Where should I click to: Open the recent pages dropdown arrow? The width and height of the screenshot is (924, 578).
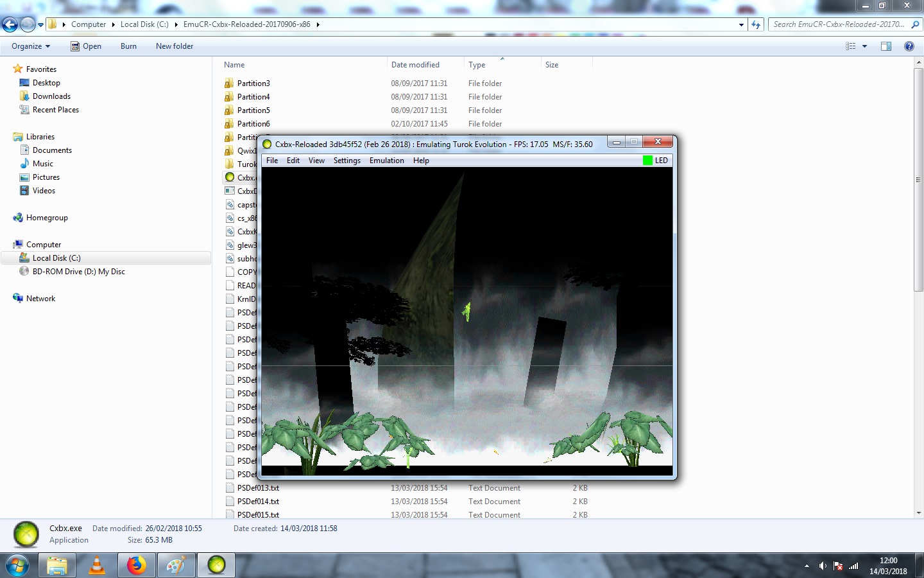point(40,25)
